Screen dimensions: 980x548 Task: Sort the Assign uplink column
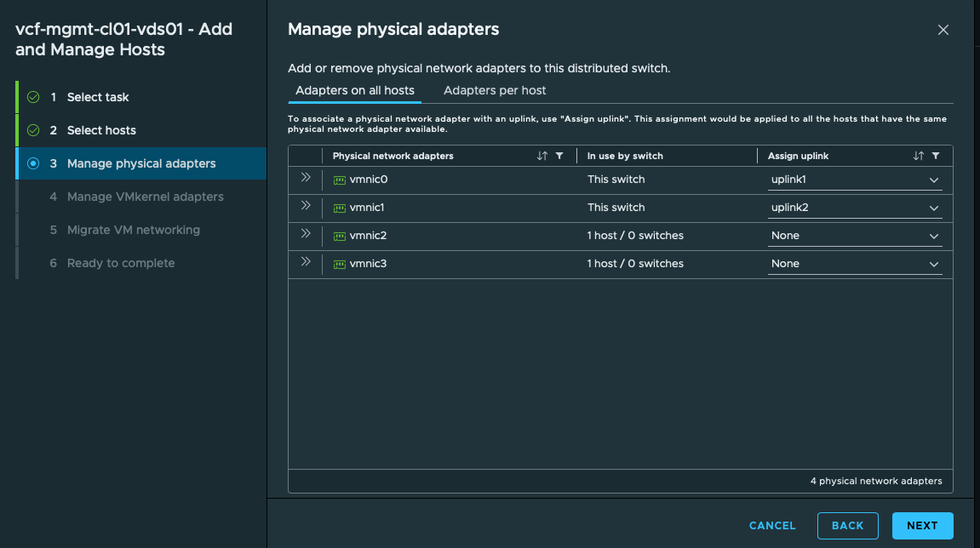[x=918, y=157]
